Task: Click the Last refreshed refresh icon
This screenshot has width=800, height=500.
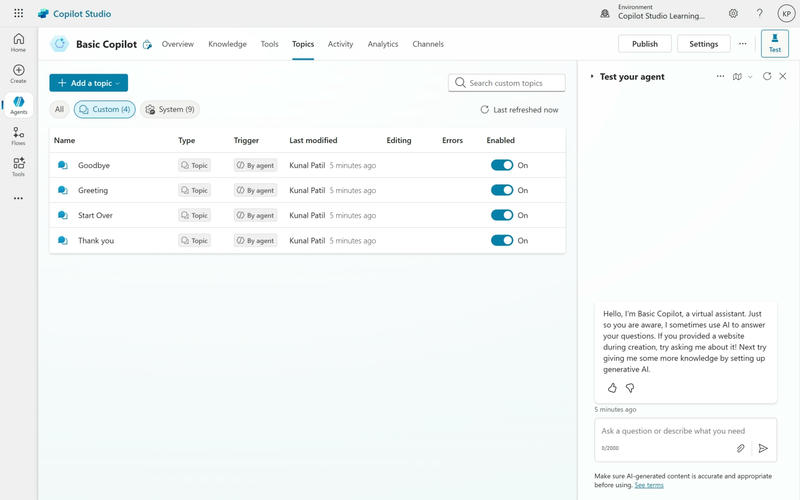Action: click(484, 110)
